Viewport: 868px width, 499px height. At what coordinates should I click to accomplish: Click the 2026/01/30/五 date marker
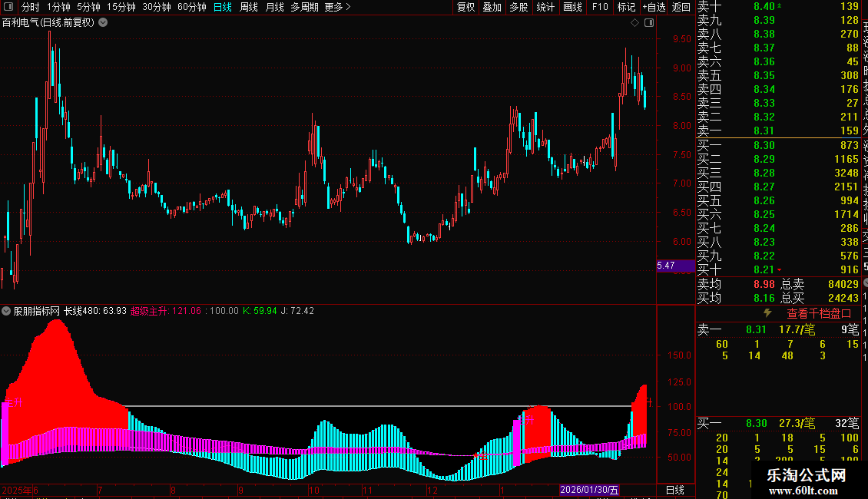pyautogui.click(x=589, y=490)
